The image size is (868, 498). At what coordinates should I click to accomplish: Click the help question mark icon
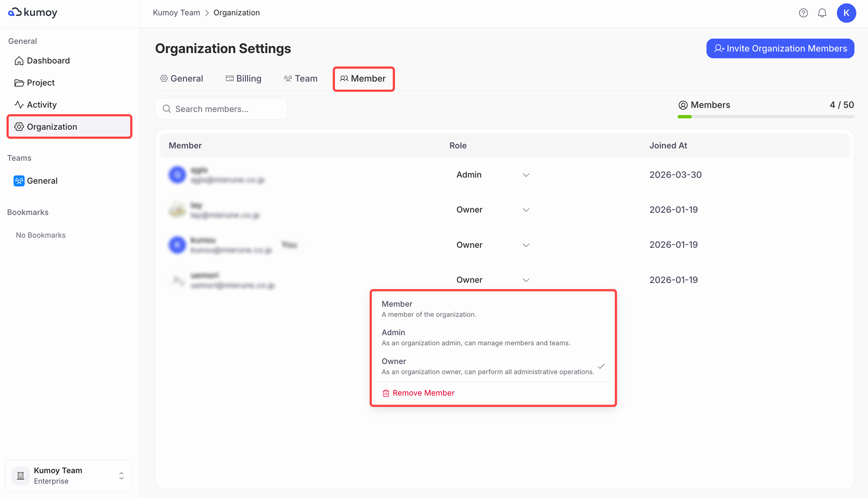tap(803, 13)
